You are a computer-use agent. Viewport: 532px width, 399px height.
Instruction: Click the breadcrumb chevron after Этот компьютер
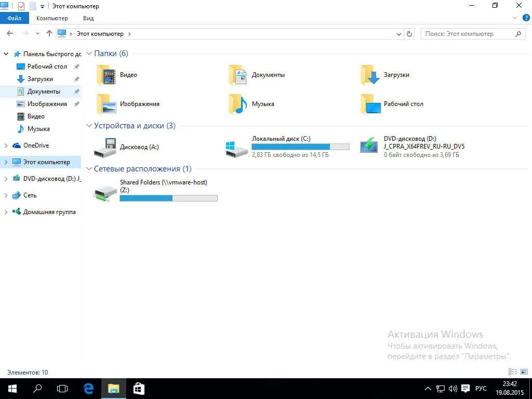[129, 34]
